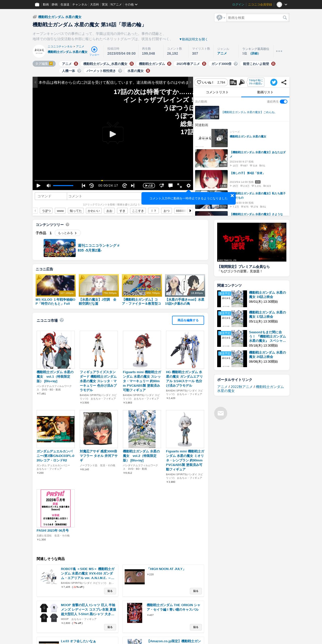Click into the コマンド input field

click(51, 196)
